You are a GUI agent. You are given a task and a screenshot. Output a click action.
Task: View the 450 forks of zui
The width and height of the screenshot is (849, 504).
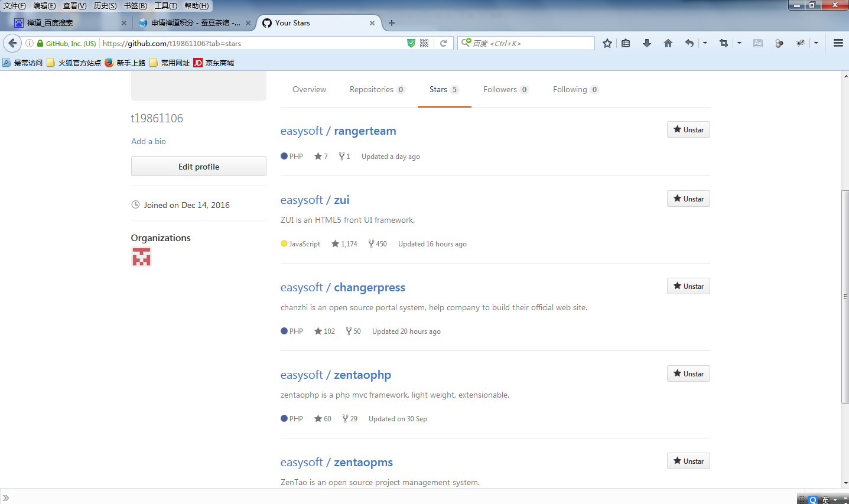[378, 243]
